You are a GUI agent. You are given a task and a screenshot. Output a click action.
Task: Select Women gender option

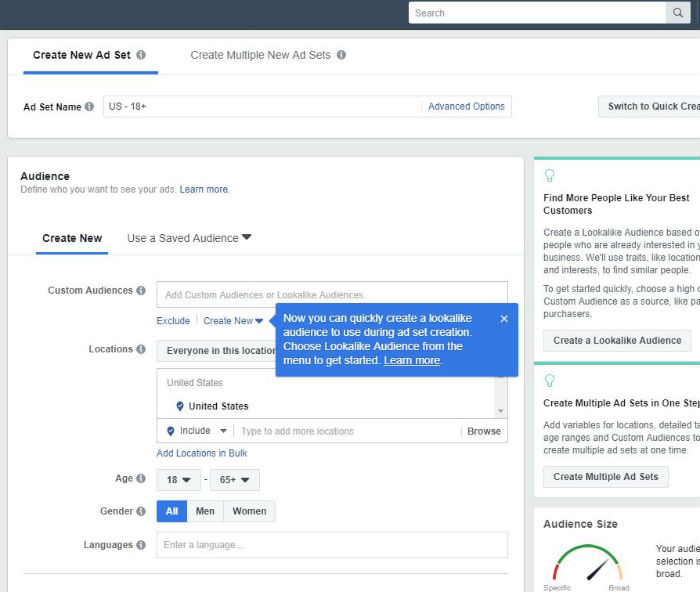pos(249,511)
